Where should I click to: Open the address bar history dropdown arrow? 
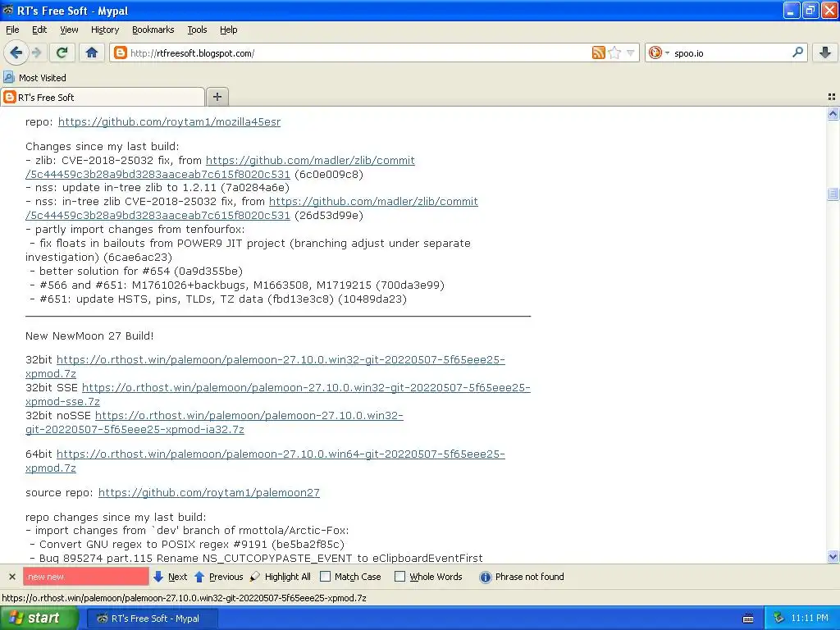631,52
